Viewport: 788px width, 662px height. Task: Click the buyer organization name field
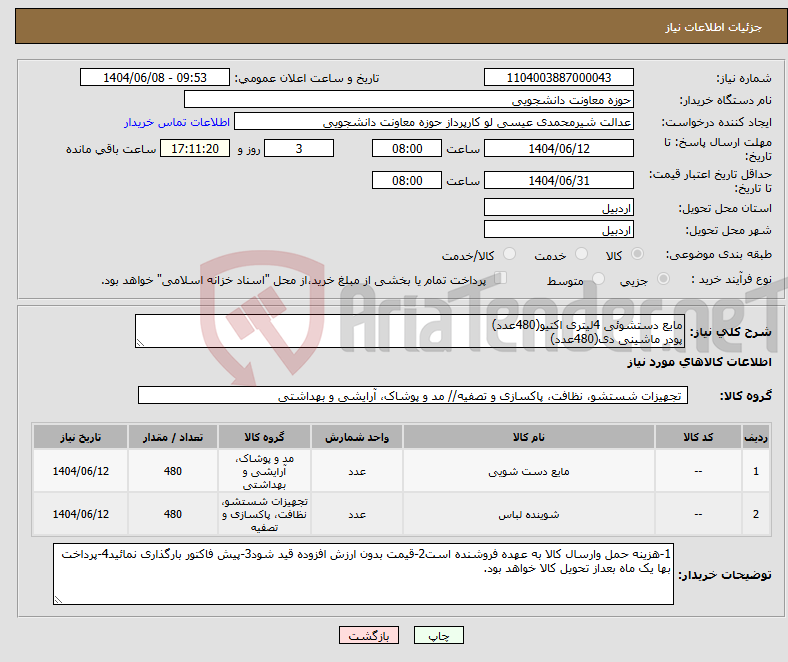[x=409, y=100]
